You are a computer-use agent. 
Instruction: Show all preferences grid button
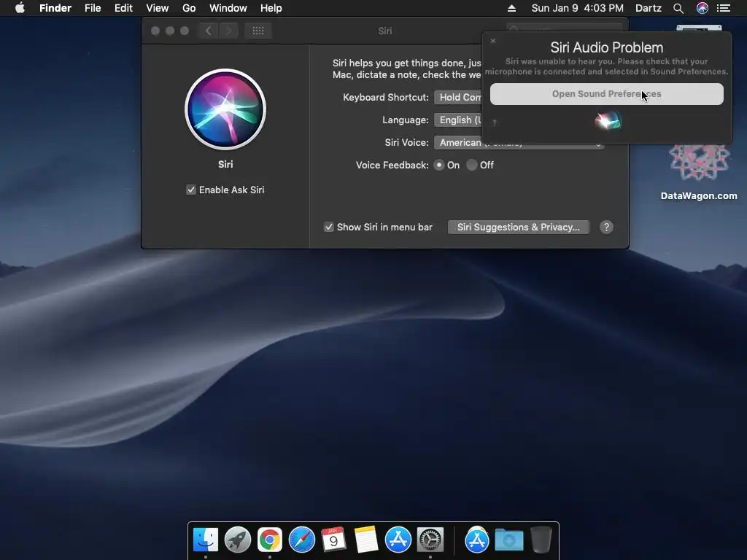(x=258, y=31)
